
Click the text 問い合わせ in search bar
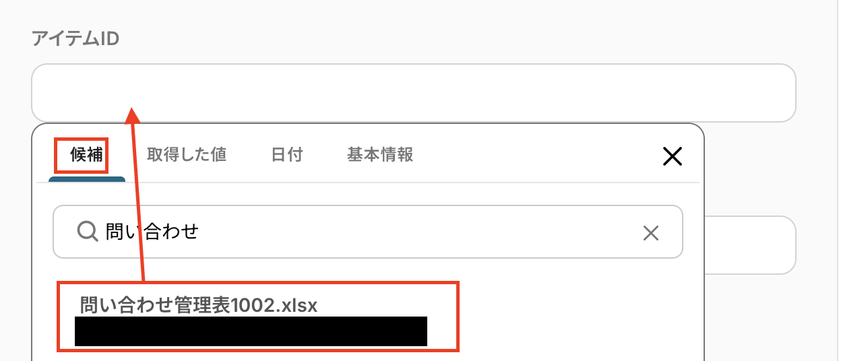(x=152, y=232)
